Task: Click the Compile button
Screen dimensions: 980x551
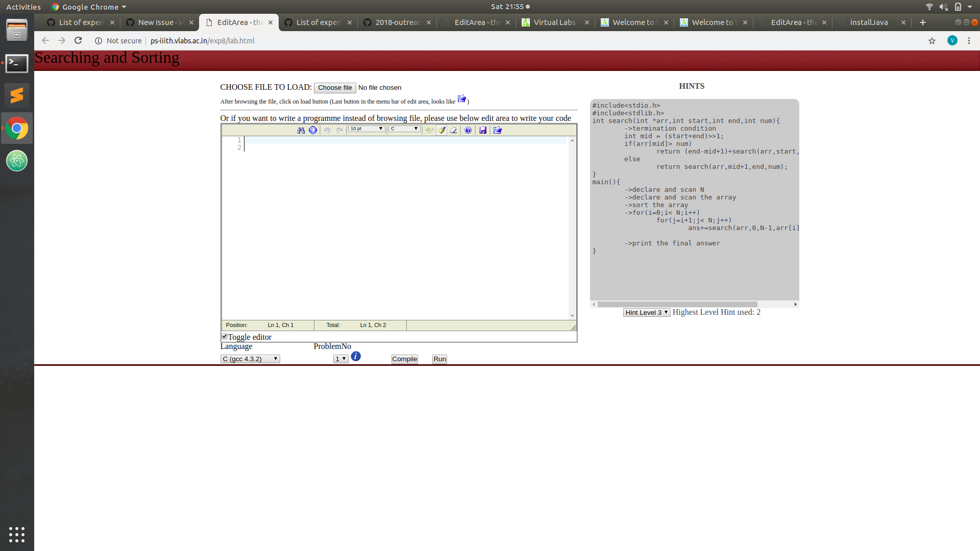Action: click(x=404, y=359)
